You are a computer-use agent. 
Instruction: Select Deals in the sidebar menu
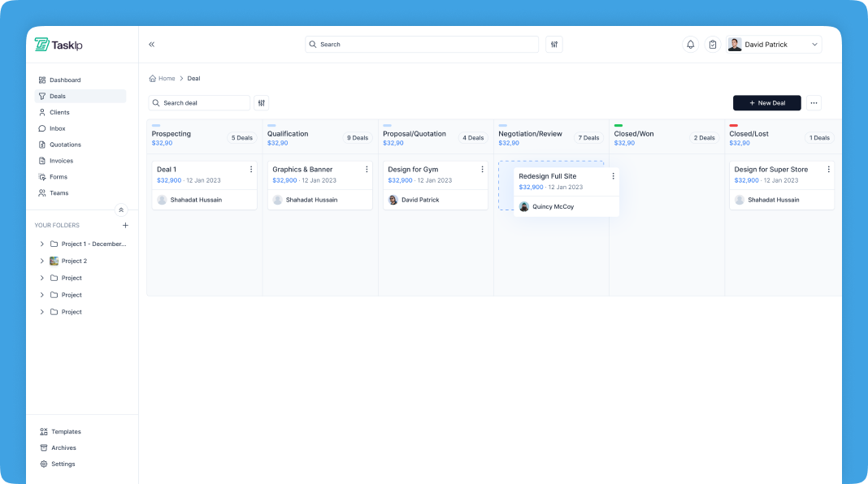click(56, 96)
